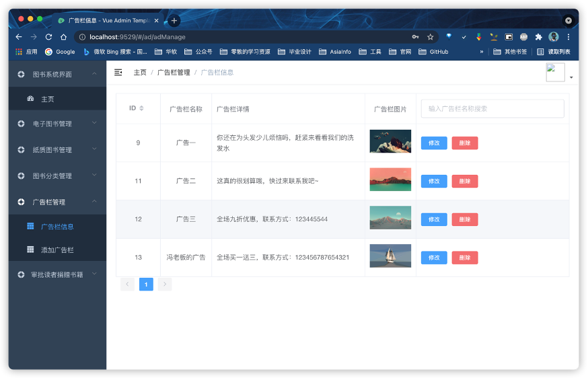This screenshot has height=378, width=588.
Task: Expand the 纸质图书管理 menu
Action: coord(57,149)
